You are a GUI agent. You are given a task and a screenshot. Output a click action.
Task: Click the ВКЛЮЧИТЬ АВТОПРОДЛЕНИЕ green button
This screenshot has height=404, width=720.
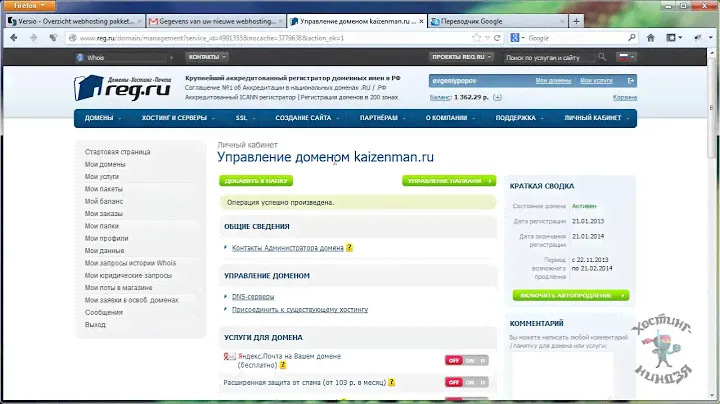tap(570, 296)
